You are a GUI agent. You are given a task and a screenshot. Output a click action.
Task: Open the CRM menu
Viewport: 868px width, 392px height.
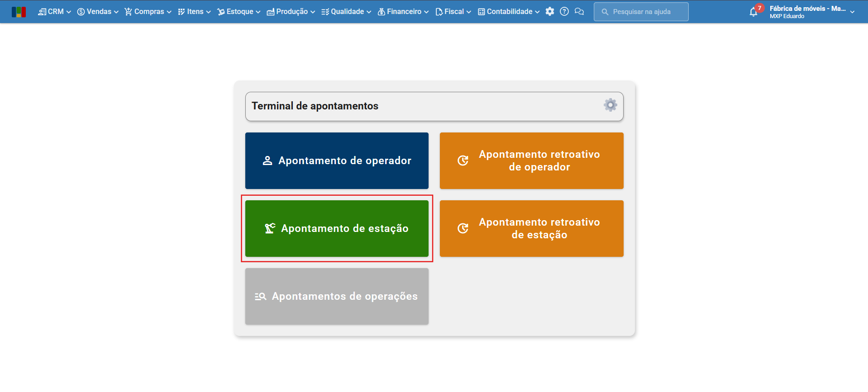[x=54, y=12]
